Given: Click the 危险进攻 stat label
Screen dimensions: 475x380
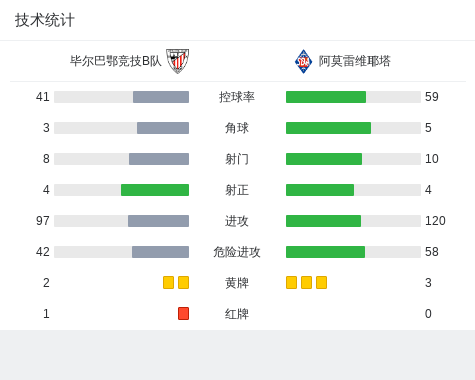Looking at the screenshot, I should [x=237, y=252].
